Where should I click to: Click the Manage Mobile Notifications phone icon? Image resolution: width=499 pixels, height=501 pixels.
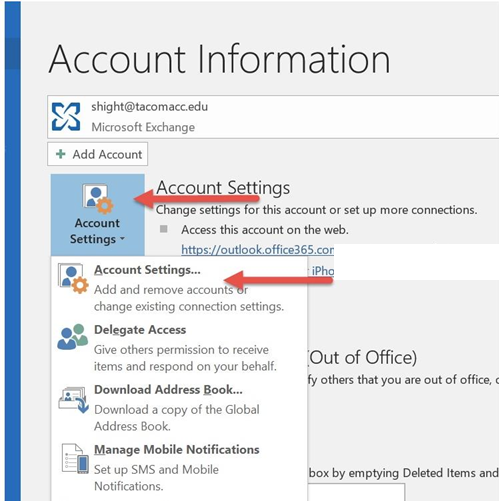75,459
